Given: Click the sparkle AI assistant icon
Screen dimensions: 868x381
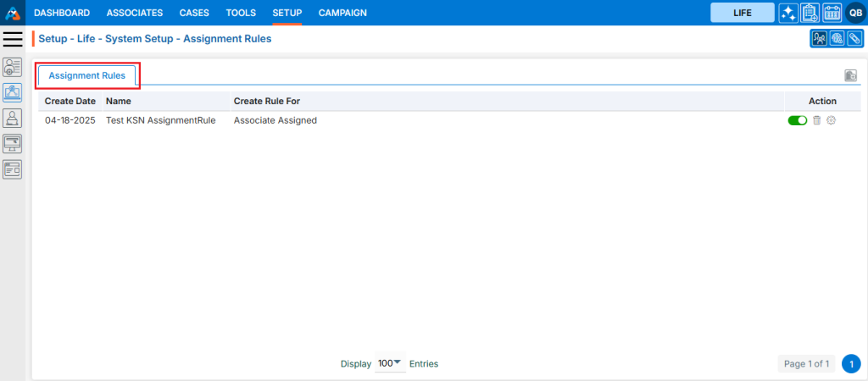Looking at the screenshot, I should 788,13.
